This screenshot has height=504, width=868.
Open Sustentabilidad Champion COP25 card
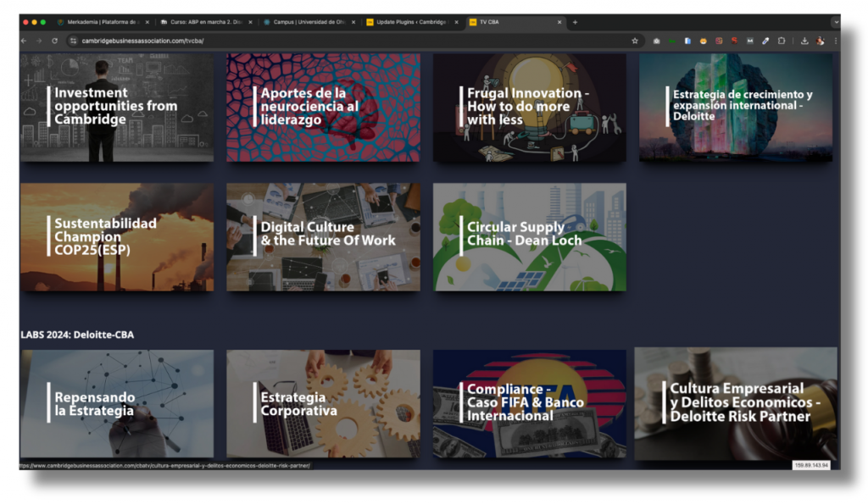117,237
